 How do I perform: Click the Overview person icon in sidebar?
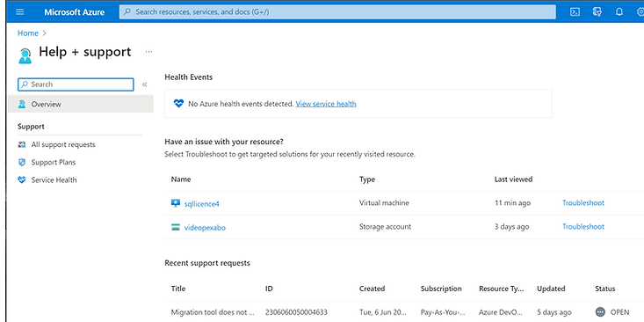22,105
